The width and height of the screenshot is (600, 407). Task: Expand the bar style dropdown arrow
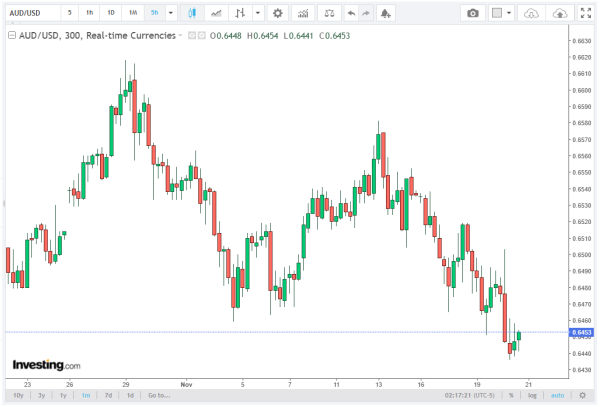click(x=259, y=13)
